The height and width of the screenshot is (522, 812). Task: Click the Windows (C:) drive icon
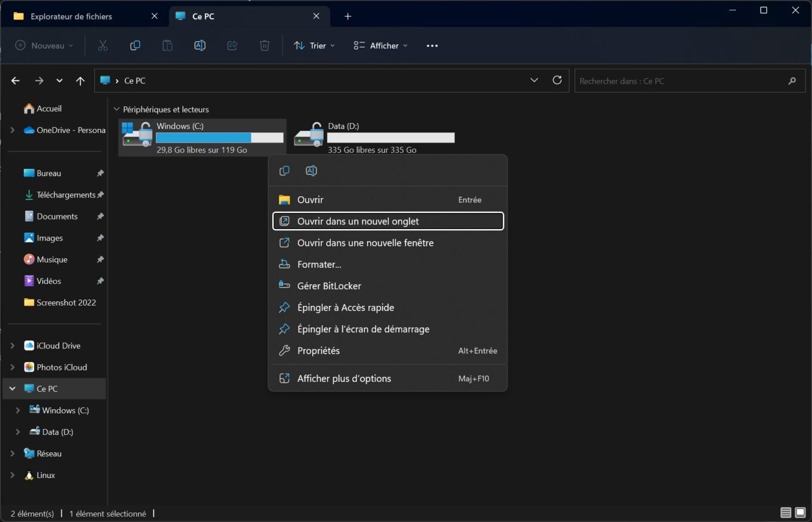pos(137,134)
